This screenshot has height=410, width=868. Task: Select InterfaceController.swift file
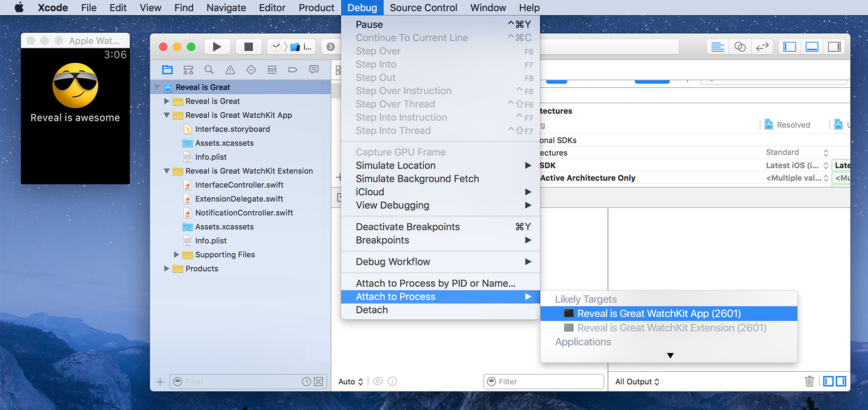239,185
